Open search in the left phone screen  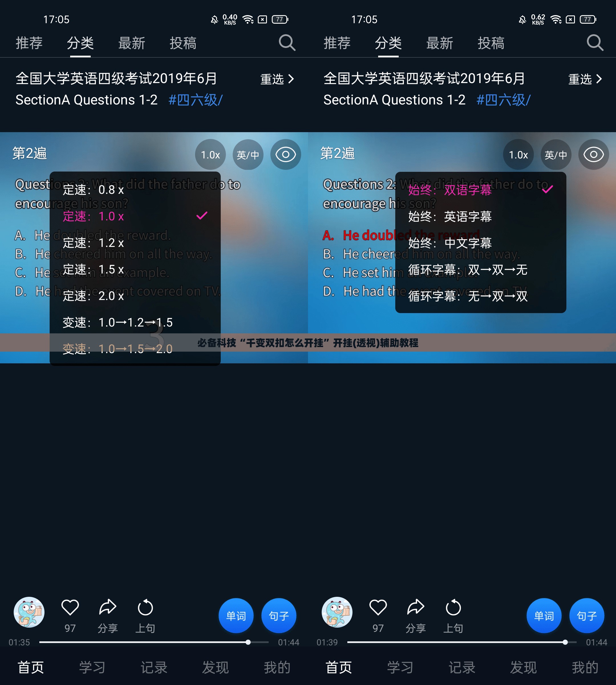coord(287,43)
